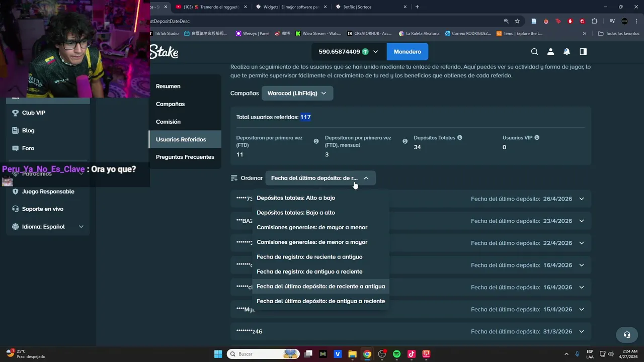Open TikTok app in the taskbar
Image resolution: width=644 pixels, height=362 pixels.
[x=411, y=354]
